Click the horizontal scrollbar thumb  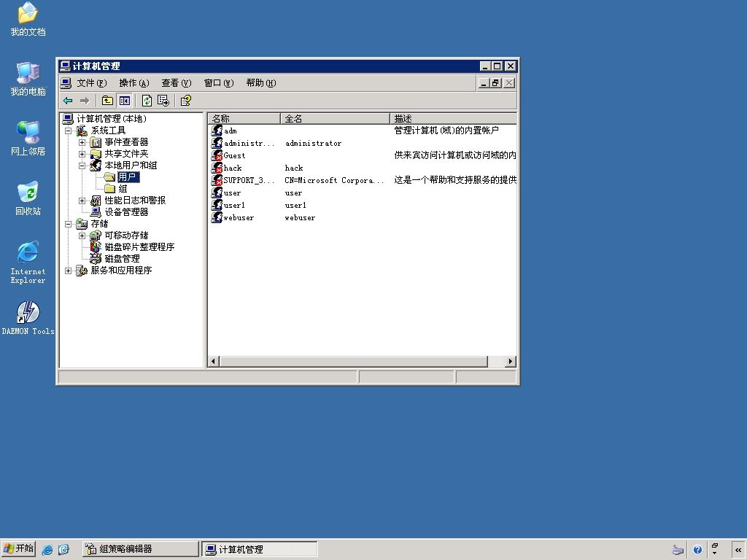(354, 362)
